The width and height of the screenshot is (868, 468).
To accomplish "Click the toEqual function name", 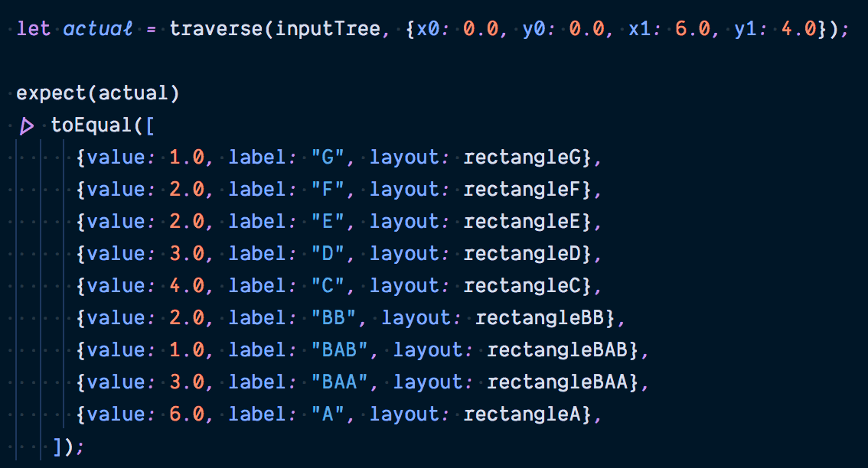I will coord(91,125).
